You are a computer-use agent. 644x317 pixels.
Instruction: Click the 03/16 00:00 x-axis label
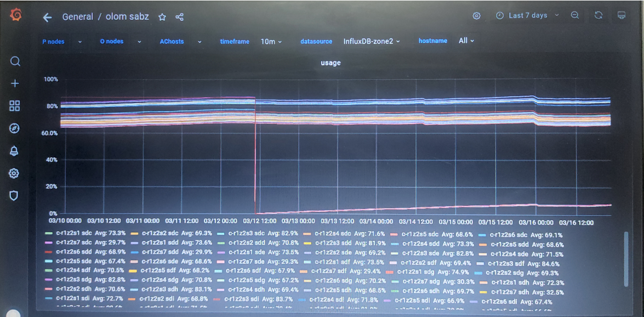click(537, 222)
